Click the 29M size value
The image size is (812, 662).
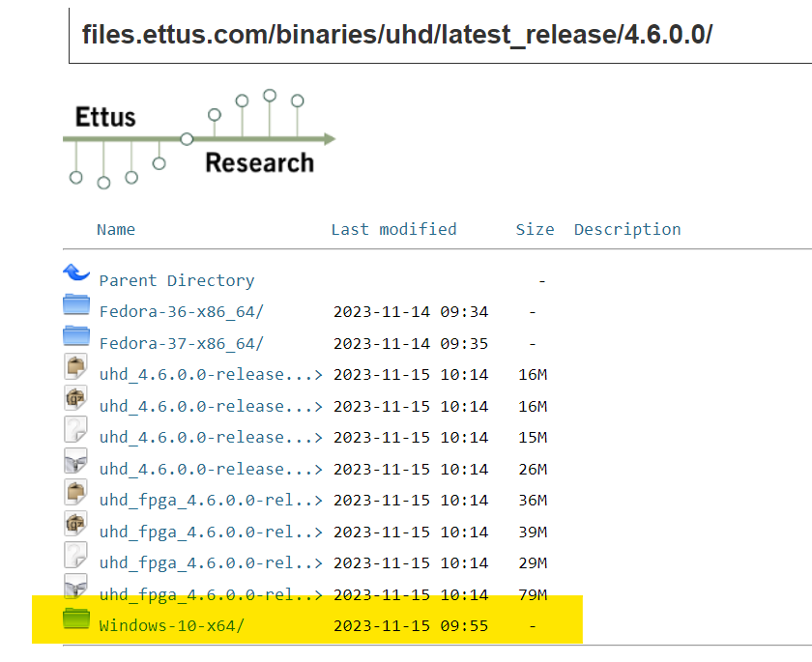pos(533,563)
